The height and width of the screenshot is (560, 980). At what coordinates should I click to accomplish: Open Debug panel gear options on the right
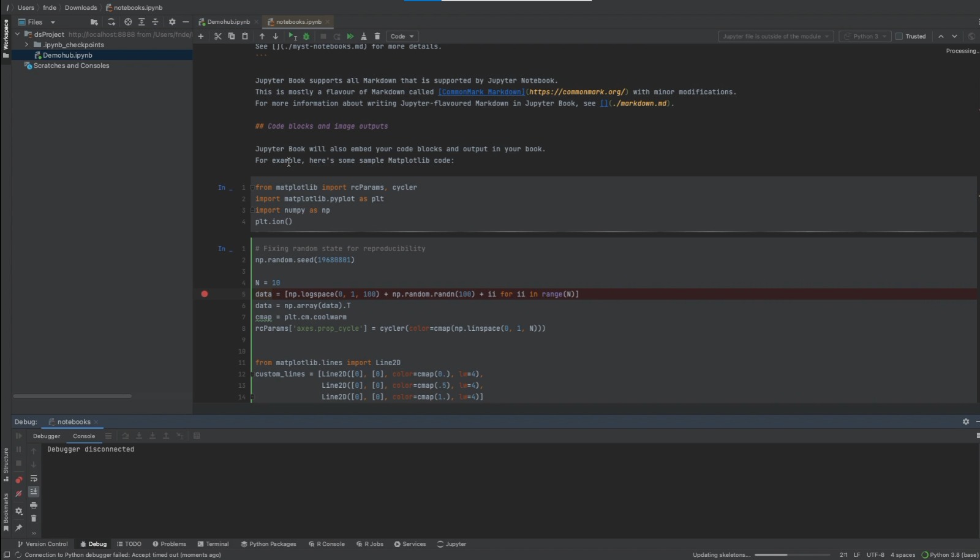click(966, 422)
